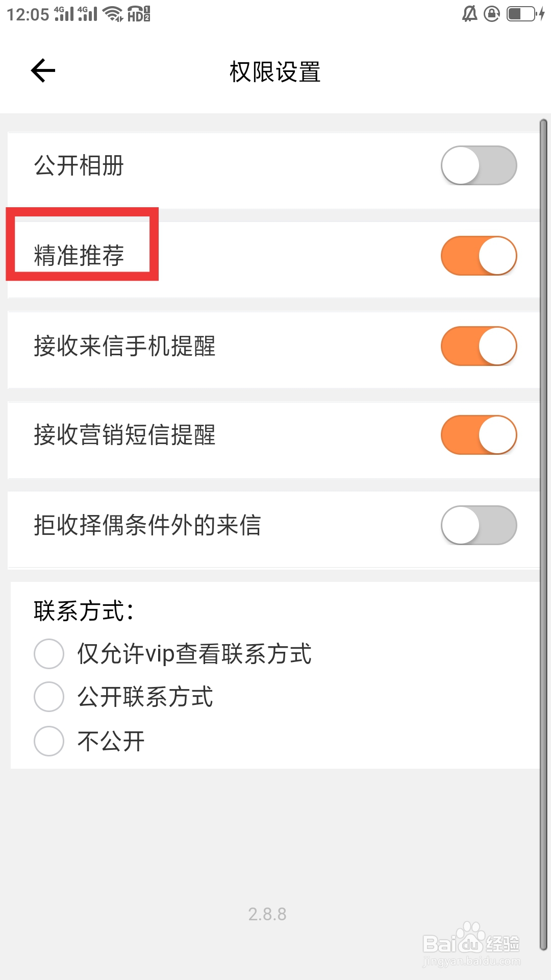Tap the 公开相册 label text
Screen dimensions: 551x980
(x=79, y=165)
